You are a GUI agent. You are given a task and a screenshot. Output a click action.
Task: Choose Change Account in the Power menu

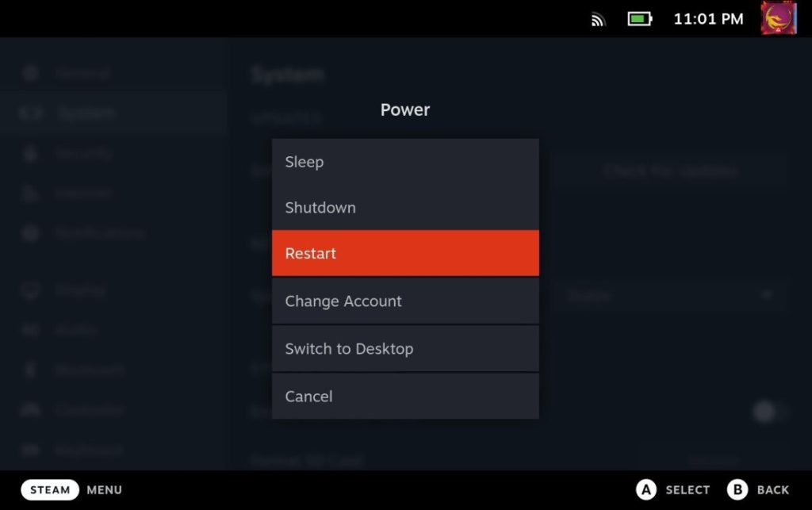405,301
